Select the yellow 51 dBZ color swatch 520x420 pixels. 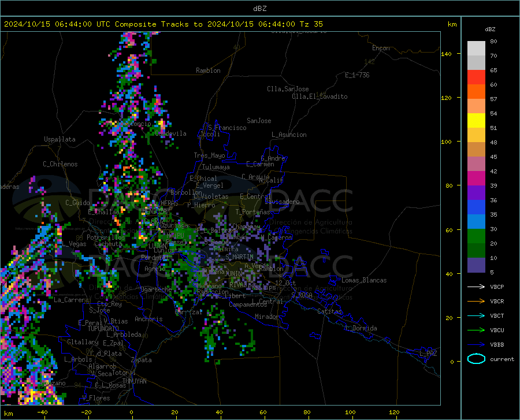click(476, 121)
